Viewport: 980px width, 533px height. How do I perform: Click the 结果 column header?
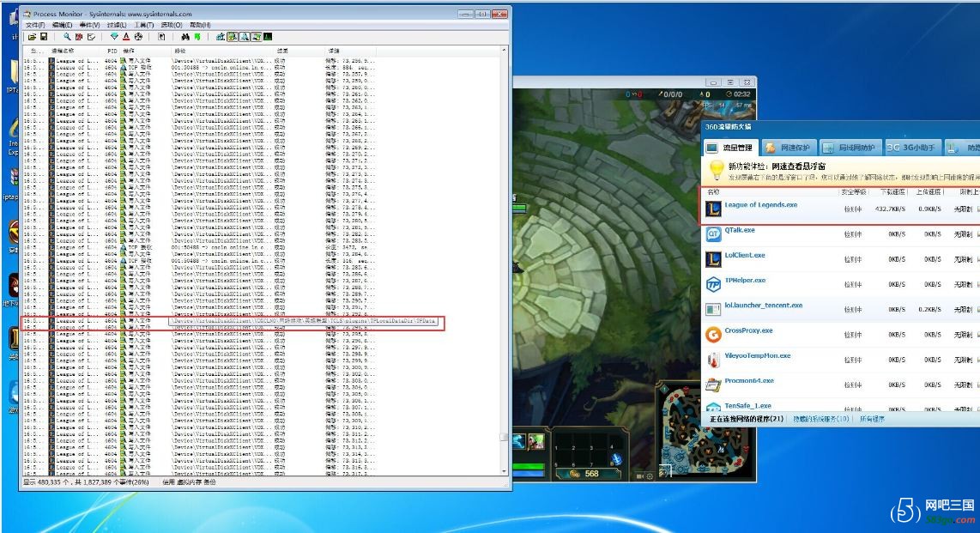click(282, 51)
